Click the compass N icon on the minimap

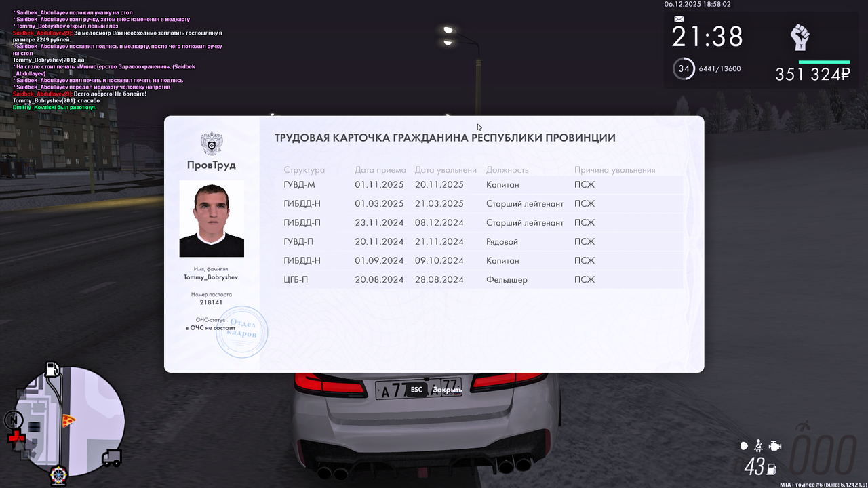(14, 420)
